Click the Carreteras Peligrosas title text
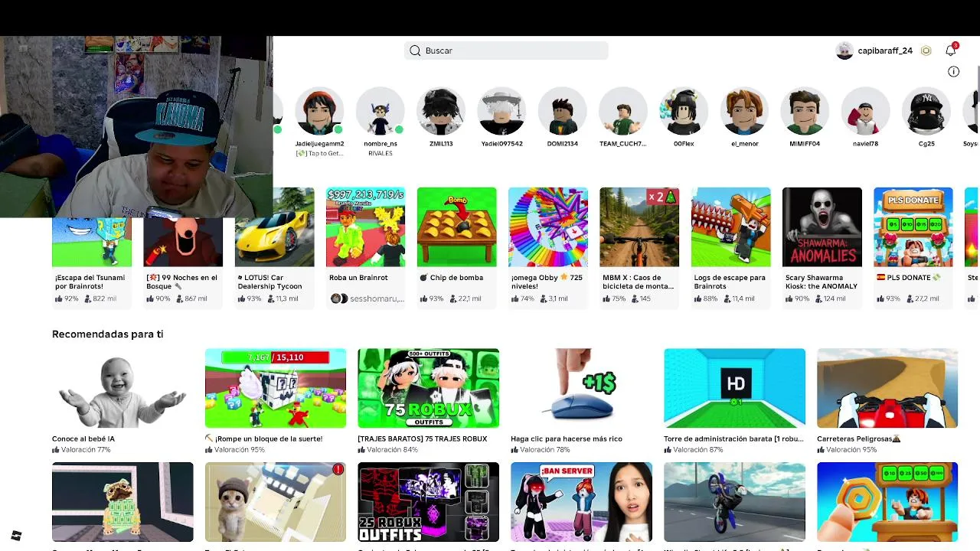This screenshot has width=980, height=551. (x=858, y=439)
